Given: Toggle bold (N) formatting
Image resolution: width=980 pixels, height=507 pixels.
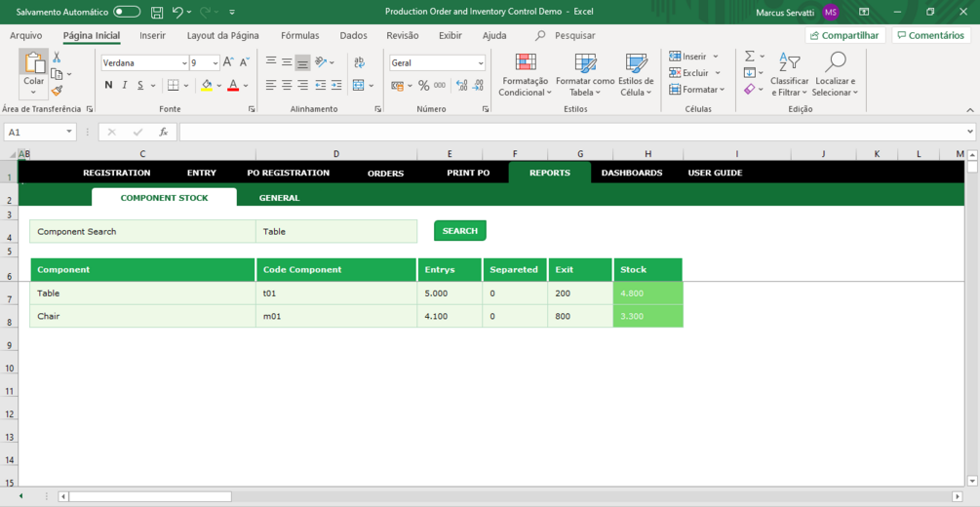Looking at the screenshot, I should coord(109,85).
